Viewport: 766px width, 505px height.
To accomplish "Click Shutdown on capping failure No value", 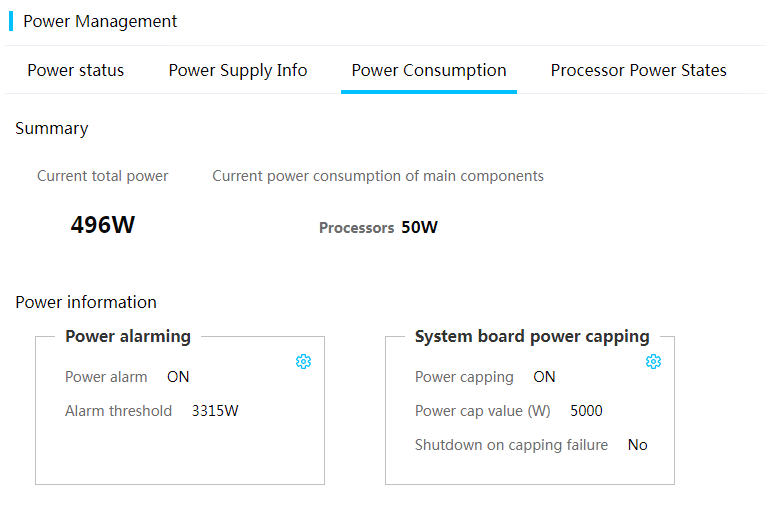I will tap(638, 445).
